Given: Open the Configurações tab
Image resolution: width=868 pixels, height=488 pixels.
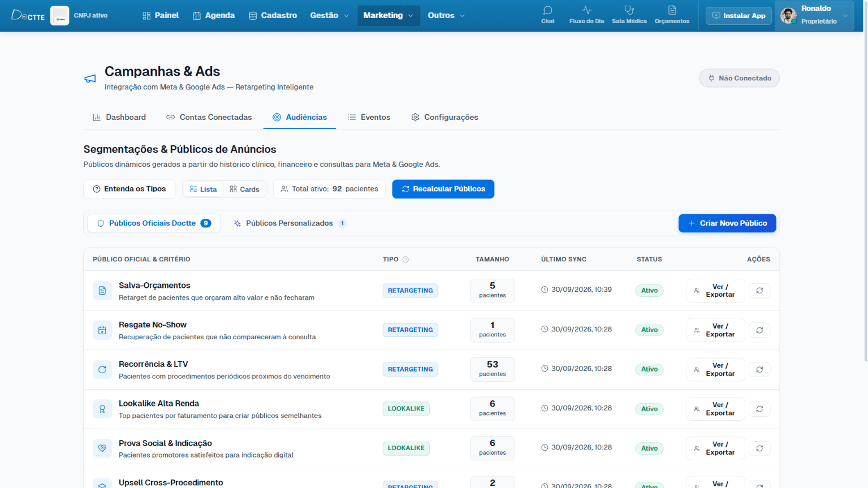Looking at the screenshot, I should (x=444, y=117).
